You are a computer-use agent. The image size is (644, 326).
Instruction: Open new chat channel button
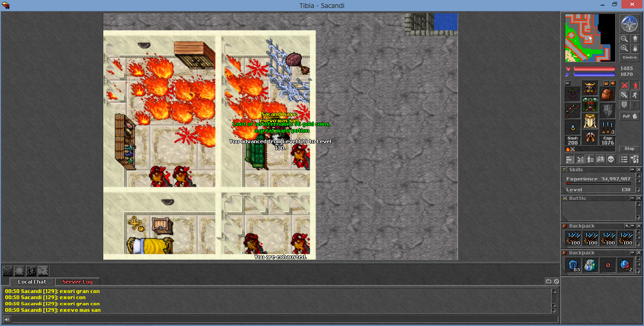549,281
